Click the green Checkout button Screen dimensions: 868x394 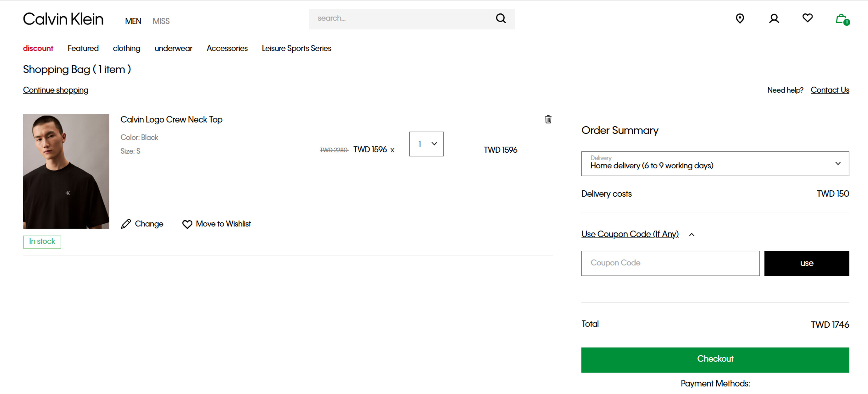coord(715,360)
